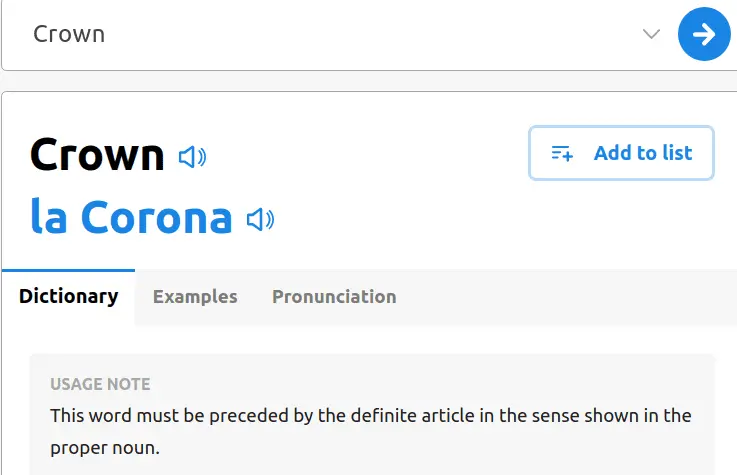
Task: Go to the Pronunciation tab
Action: 334,297
